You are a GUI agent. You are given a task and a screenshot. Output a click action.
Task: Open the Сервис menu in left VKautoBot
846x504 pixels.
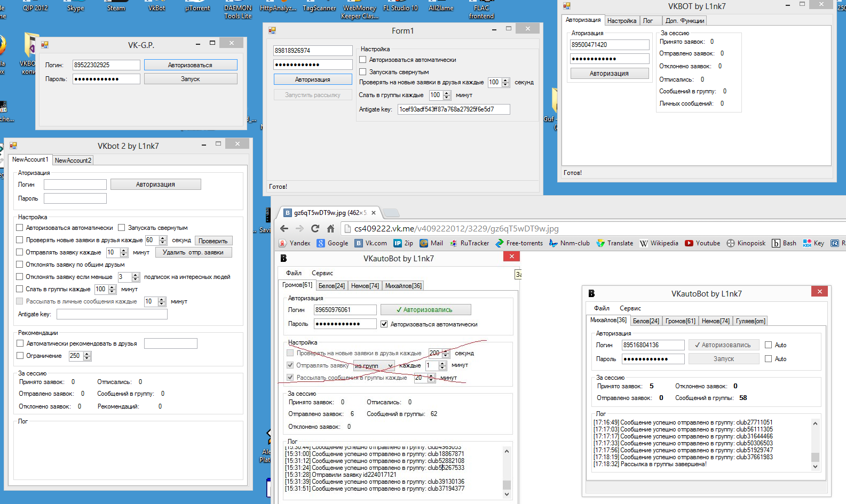[322, 273]
